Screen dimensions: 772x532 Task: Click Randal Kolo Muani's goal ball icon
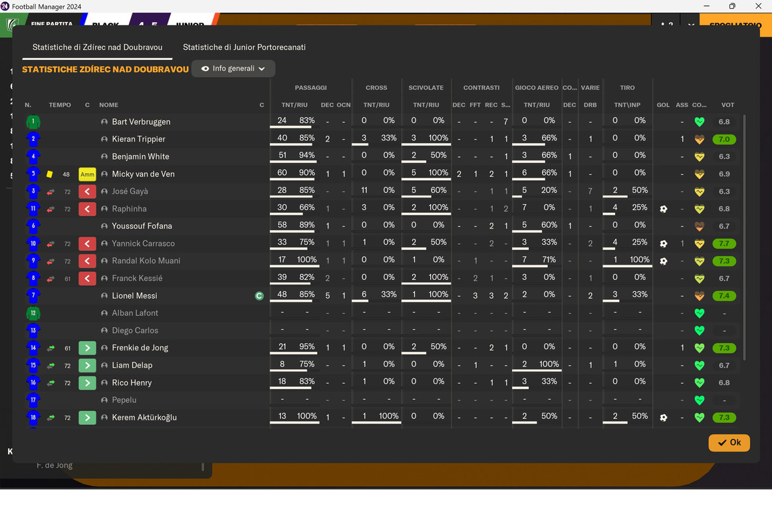click(x=663, y=261)
